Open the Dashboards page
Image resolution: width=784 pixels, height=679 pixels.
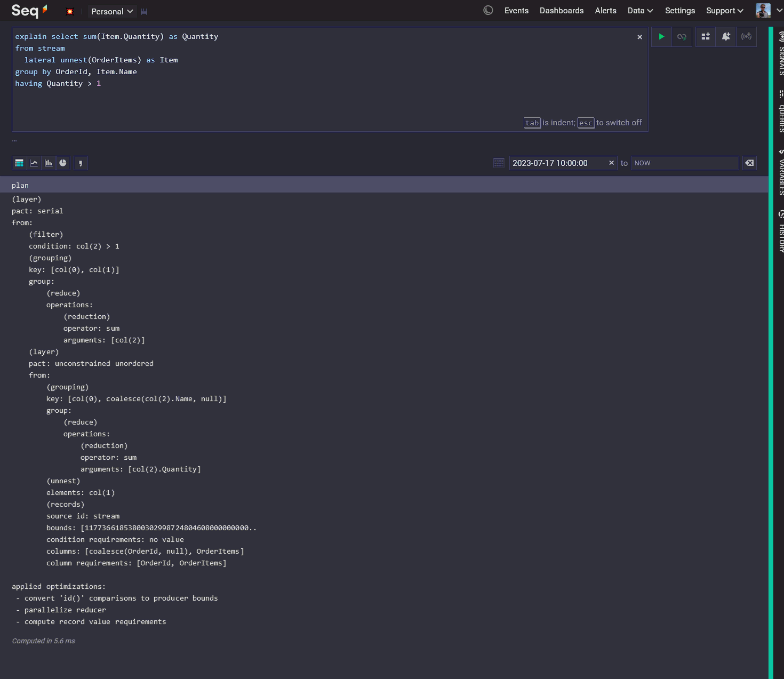(x=562, y=11)
